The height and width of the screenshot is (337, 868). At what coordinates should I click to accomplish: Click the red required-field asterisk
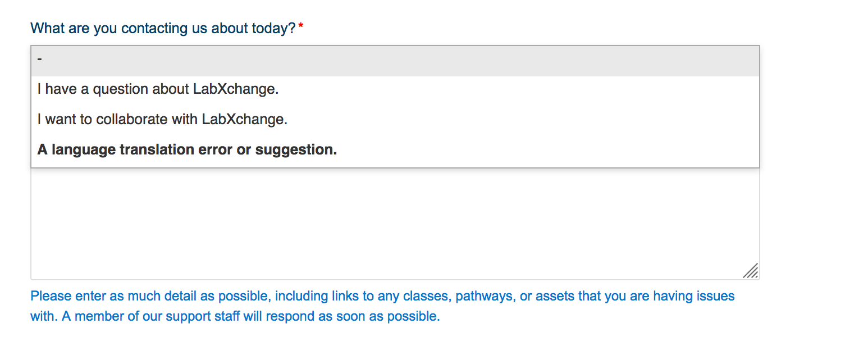[301, 27]
